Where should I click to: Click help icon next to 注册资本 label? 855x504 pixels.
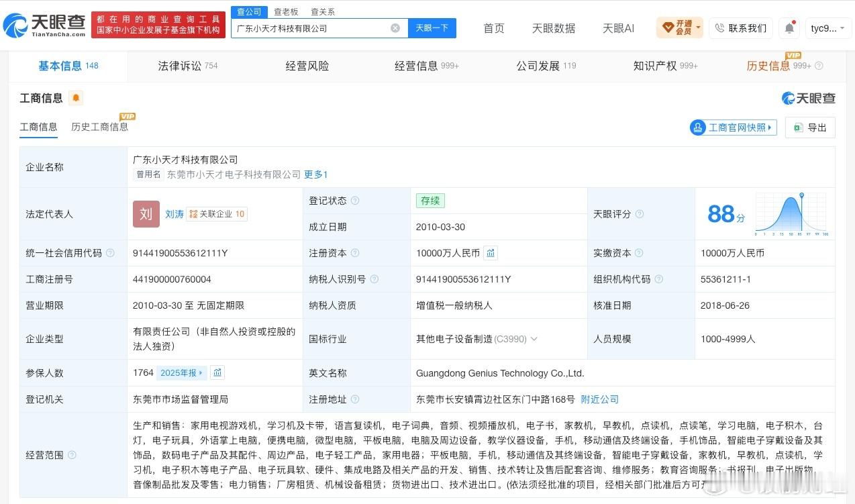[x=355, y=253]
